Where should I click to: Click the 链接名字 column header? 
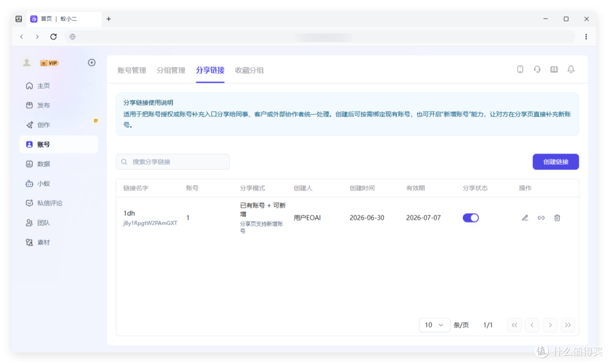point(136,188)
